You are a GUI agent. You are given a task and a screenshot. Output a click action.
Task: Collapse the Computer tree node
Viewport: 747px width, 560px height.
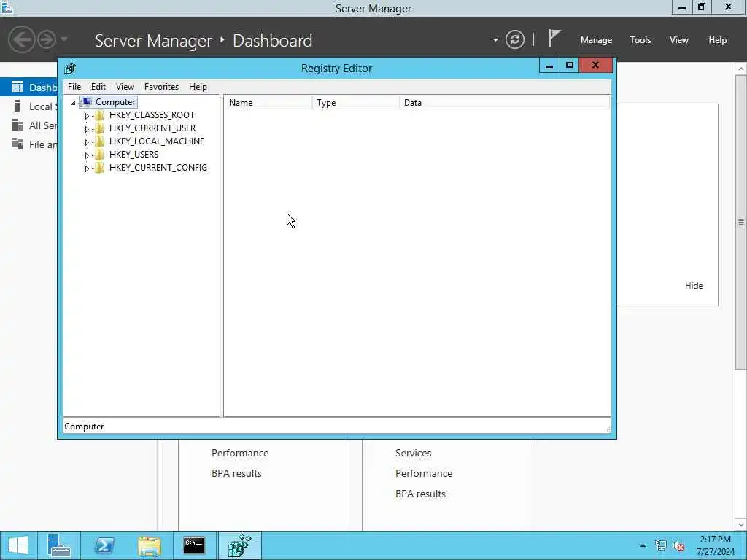pyautogui.click(x=73, y=102)
